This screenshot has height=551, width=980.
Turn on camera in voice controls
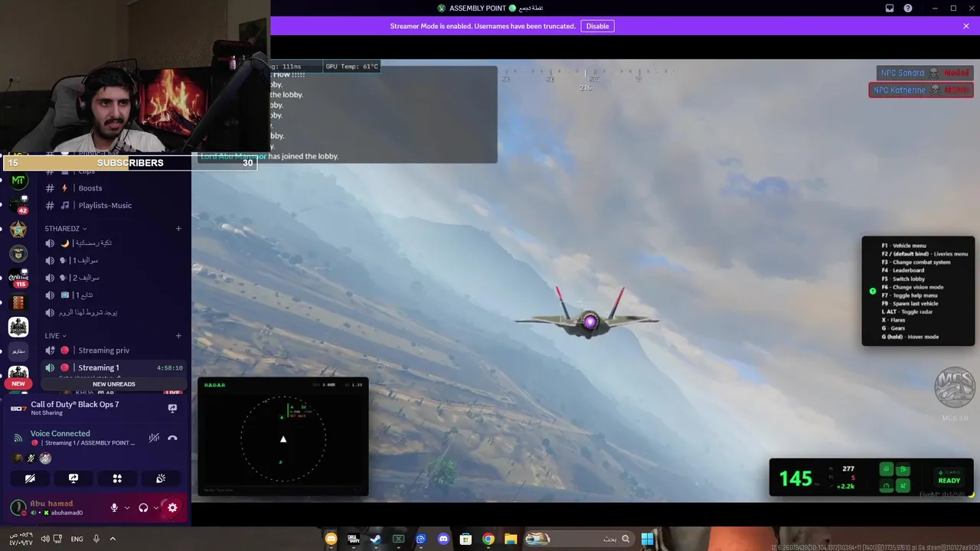click(30, 478)
